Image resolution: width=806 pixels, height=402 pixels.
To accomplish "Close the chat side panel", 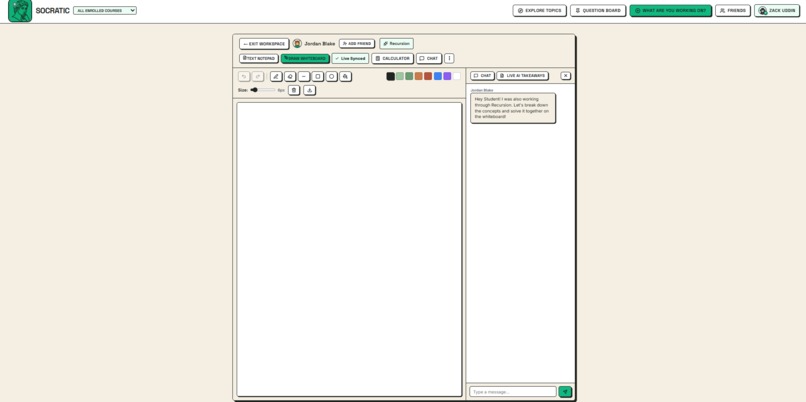I will pos(565,76).
